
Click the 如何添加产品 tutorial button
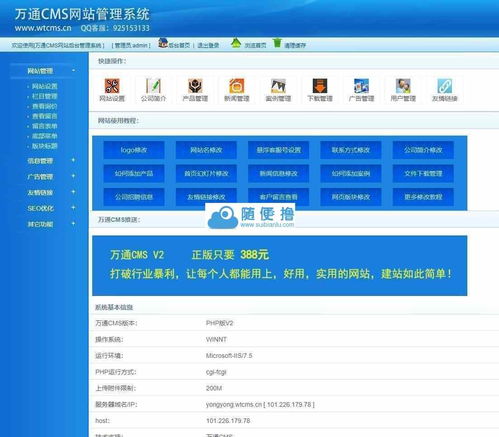[x=134, y=173]
